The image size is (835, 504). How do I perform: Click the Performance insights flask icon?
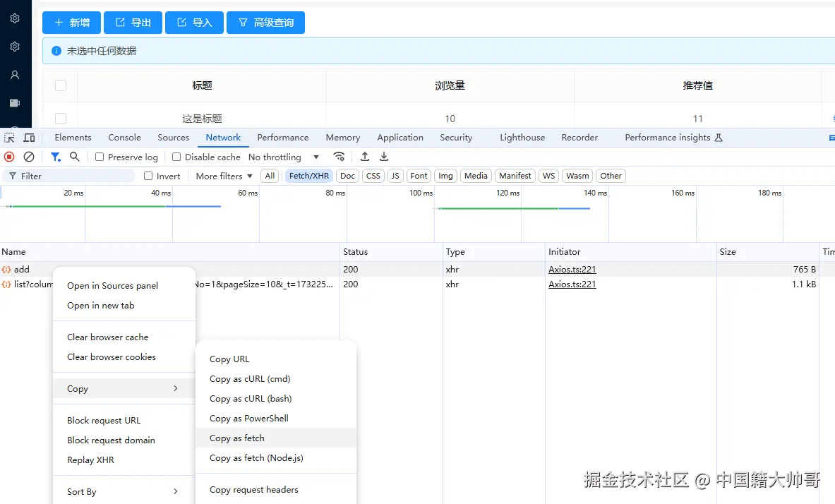tap(719, 138)
